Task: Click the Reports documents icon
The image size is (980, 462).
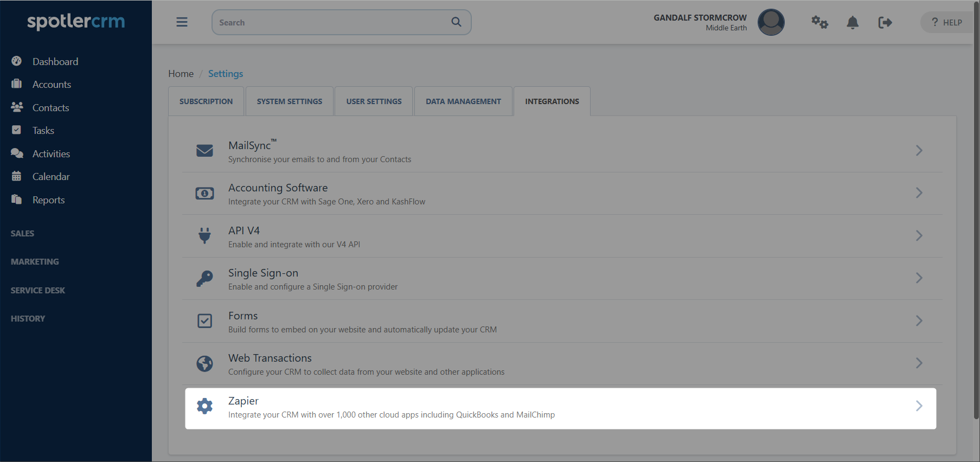Action: (x=17, y=200)
